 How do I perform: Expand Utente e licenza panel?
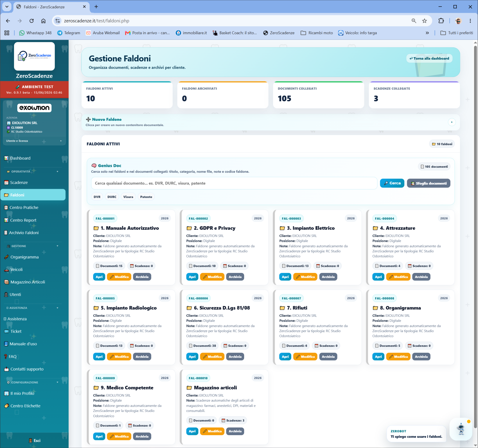click(34, 141)
